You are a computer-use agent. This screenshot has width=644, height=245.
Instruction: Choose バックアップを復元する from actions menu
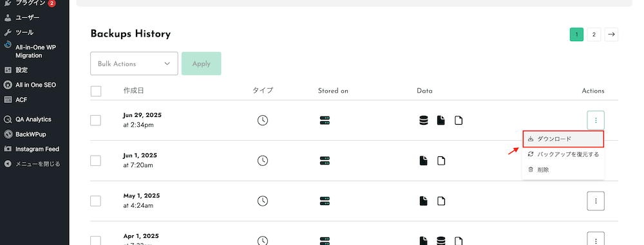click(x=563, y=154)
